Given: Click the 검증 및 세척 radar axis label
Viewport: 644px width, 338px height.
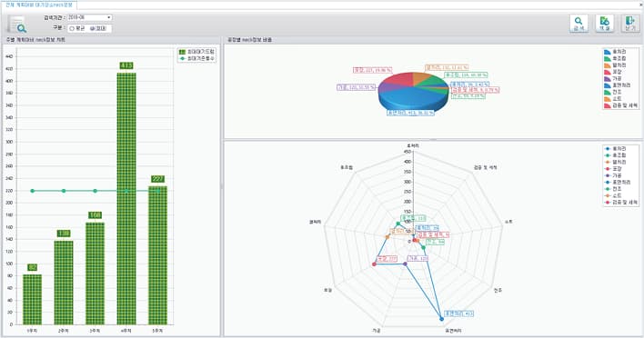Looking at the screenshot, I should (x=486, y=167).
